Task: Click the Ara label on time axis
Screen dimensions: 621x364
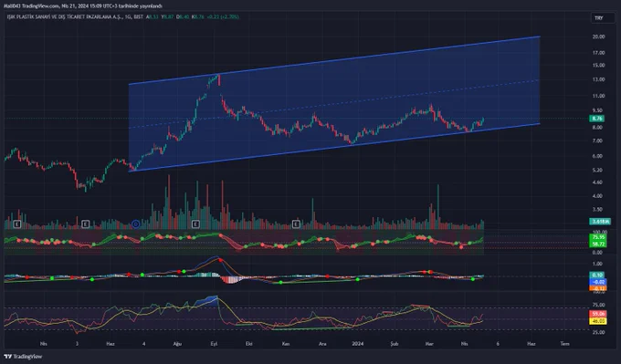Action: (322, 343)
